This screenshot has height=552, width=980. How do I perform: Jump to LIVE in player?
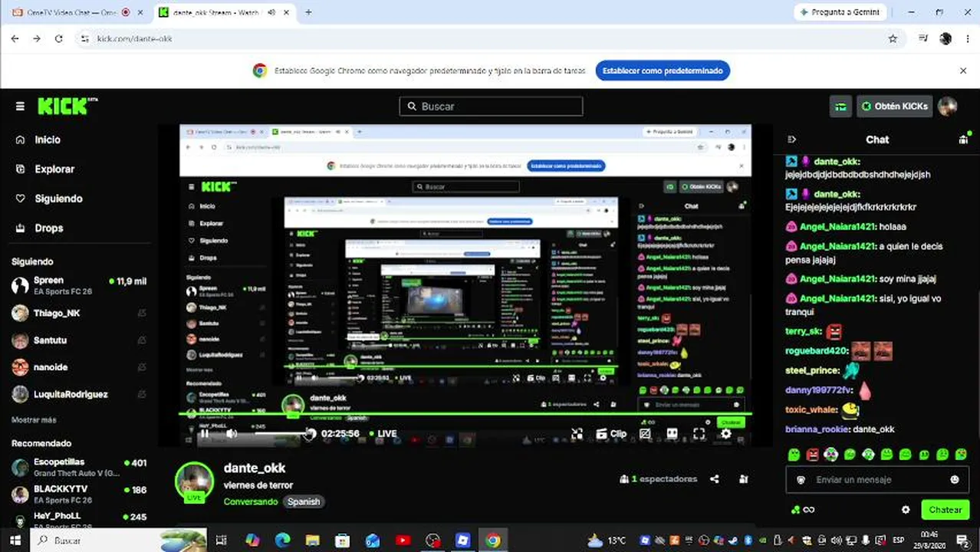click(383, 434)
